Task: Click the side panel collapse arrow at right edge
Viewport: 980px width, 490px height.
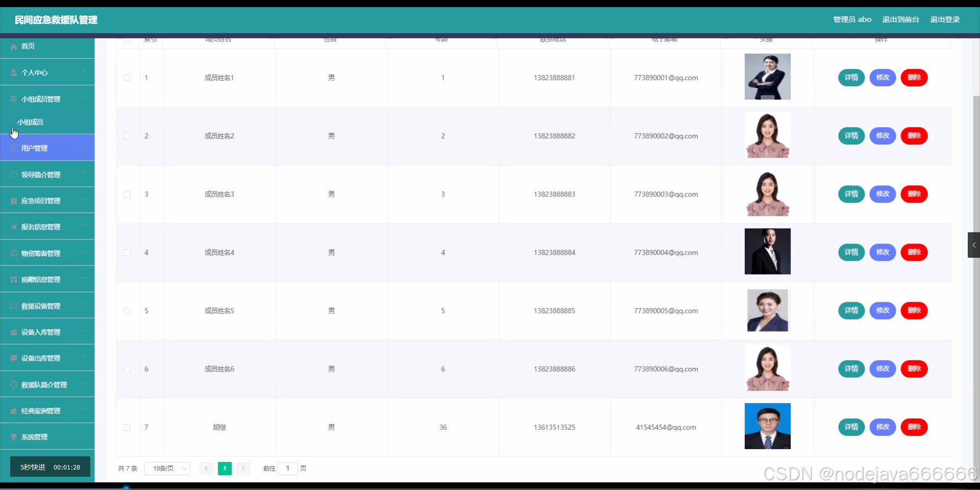Action: click(x=974, y=245)
